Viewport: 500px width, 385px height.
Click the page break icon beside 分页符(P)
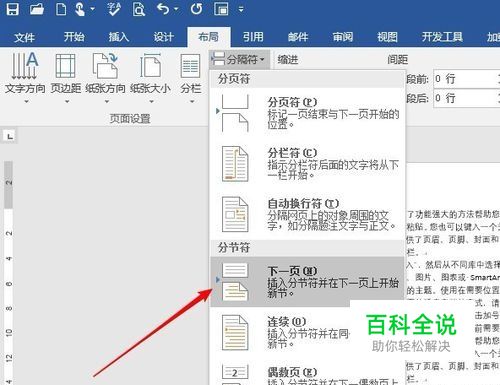[x=235, y=113]
